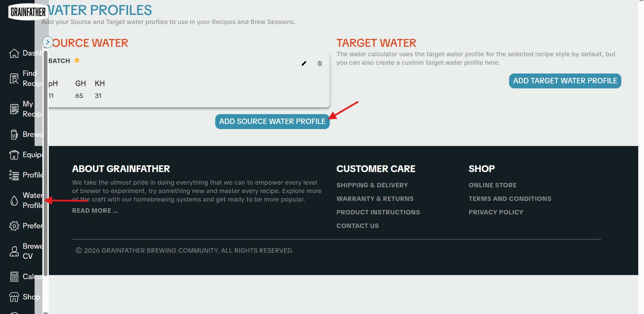
Task: Open Equipment kettle icon
Action: click(14, 155)
